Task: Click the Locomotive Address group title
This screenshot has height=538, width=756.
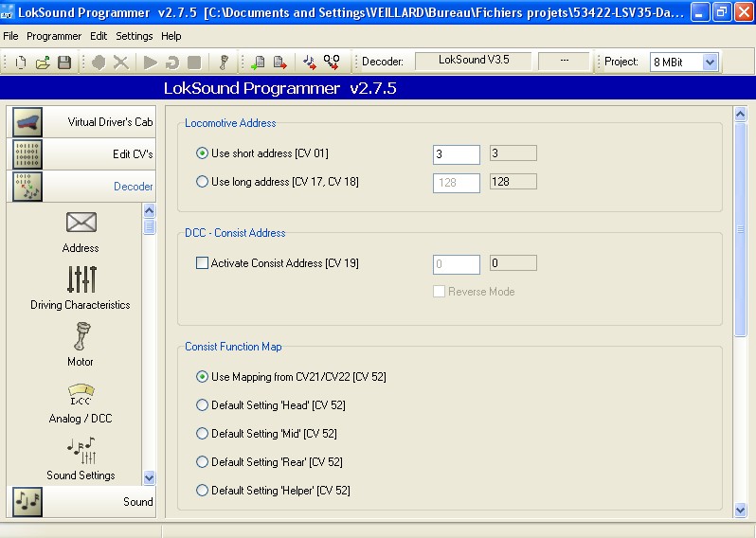Action: pyautogui.click(x=230, y=123)
